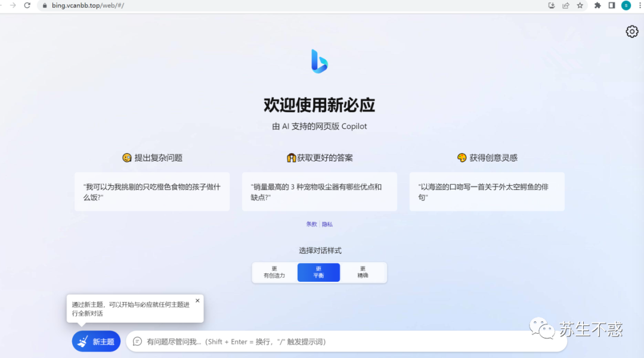Click the browser extensions puzzle icon

pyautogui.click(x=596, y=5)
